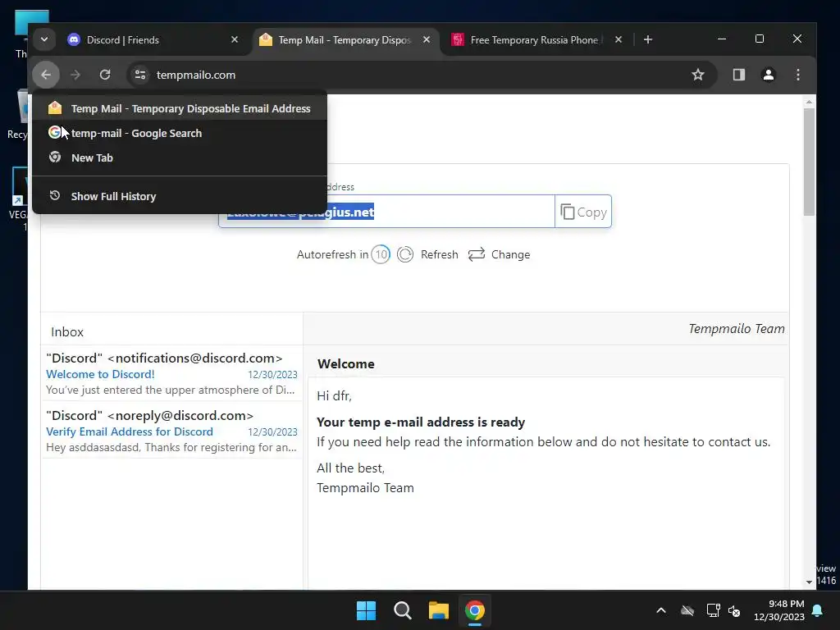The width and height of the screenshot is (840, 630).
Task: Open the notification bell icon
Action: 817,610
